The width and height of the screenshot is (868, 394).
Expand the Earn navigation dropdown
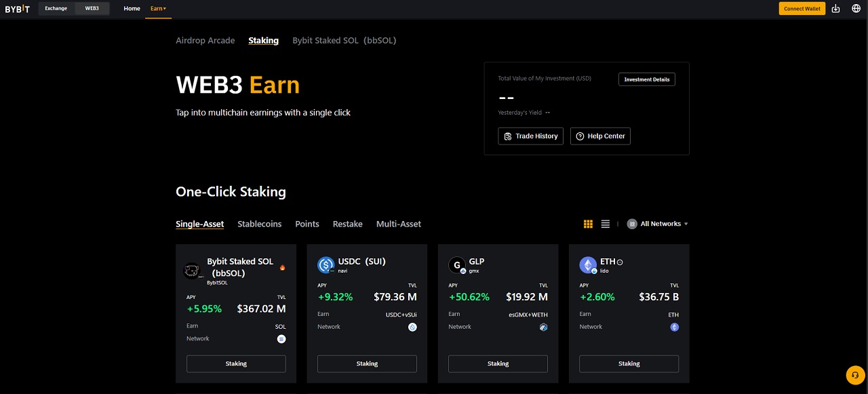(158, 8)
